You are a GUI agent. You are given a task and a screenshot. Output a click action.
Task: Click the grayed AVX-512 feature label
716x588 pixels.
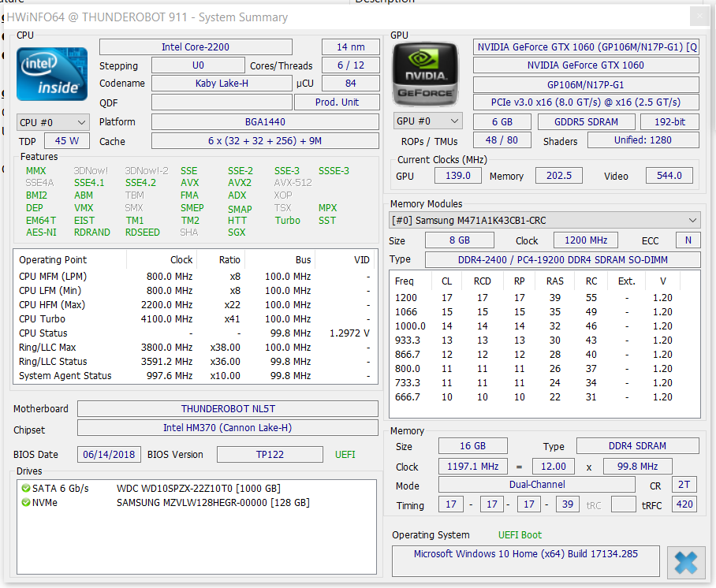pyautogui.click(x=293, y=183)
